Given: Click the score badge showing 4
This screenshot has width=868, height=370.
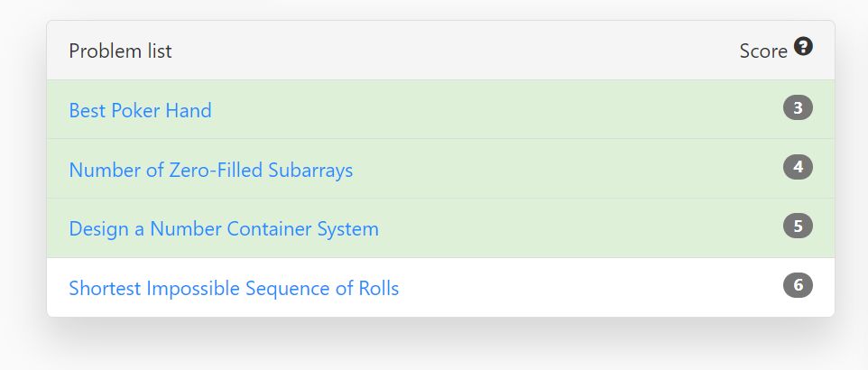Looking at the screenshot, I should (798, 167).
